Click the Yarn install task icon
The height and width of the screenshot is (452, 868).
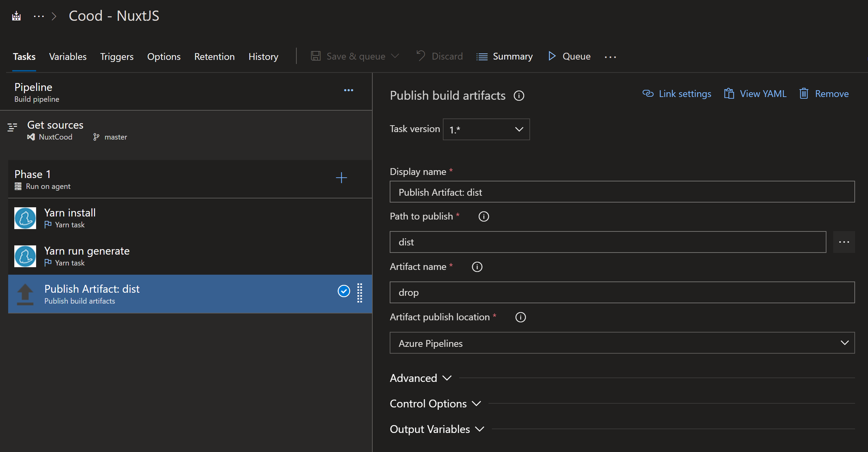click(25, 218)
